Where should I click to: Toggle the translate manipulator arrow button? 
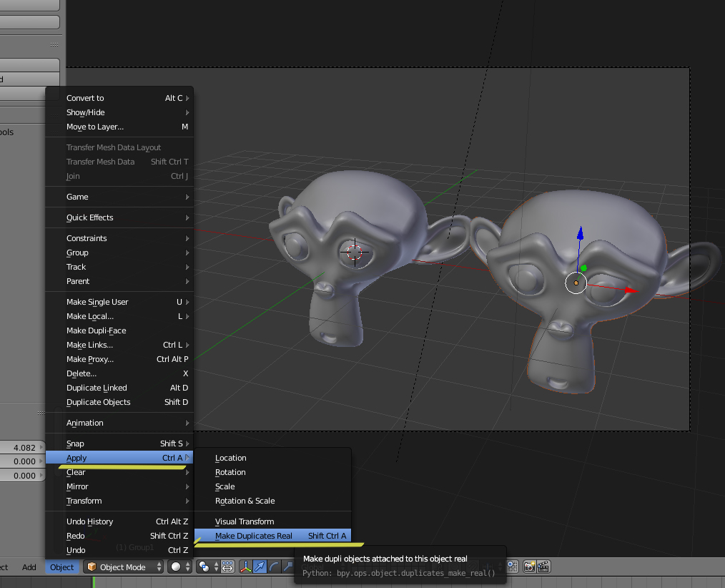[259, 567]
